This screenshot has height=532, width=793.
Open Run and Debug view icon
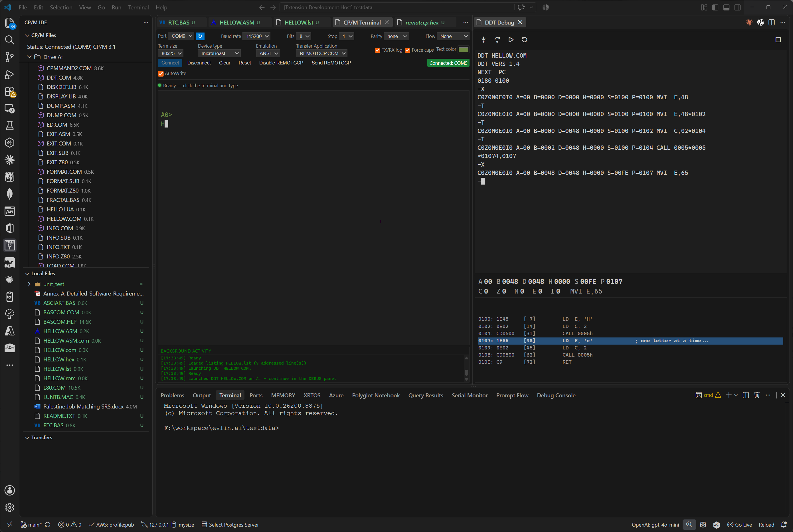9,74
